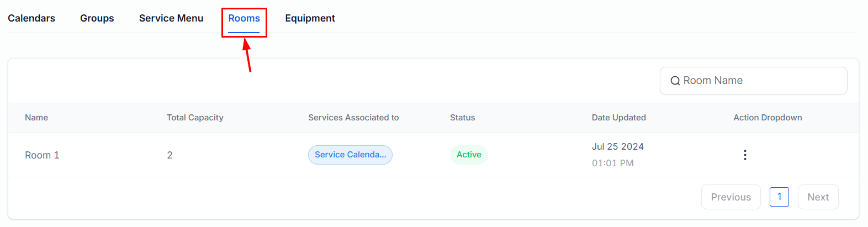Open the three-dot action menu for Room 1
The height and width of the screenshot is (227, 868).
(x=745, y=155)
